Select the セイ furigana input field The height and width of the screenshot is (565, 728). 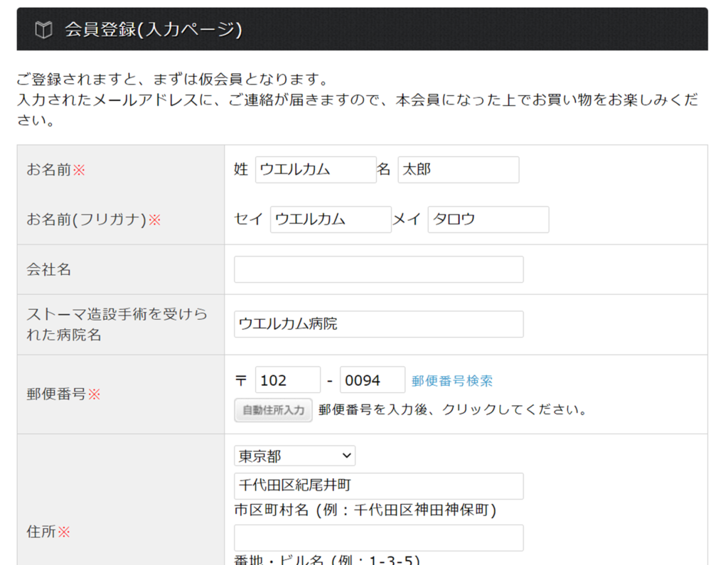point(331,220)
